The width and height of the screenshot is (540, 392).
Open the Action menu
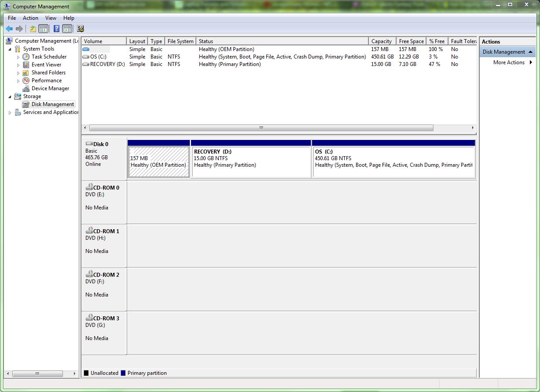(30, 18)
